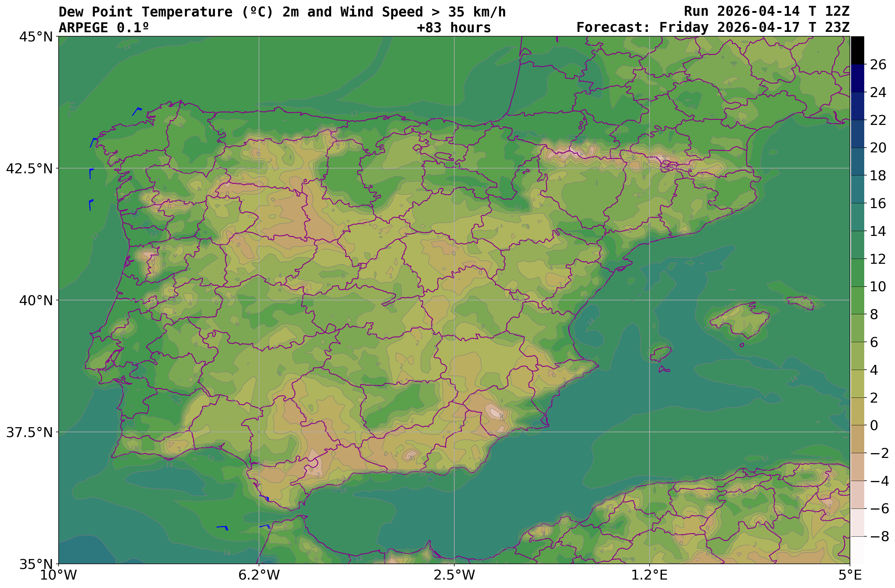Click the +83 hours forecast offset text
This screenshot has width=895, height=588.
tap(454, 28)
